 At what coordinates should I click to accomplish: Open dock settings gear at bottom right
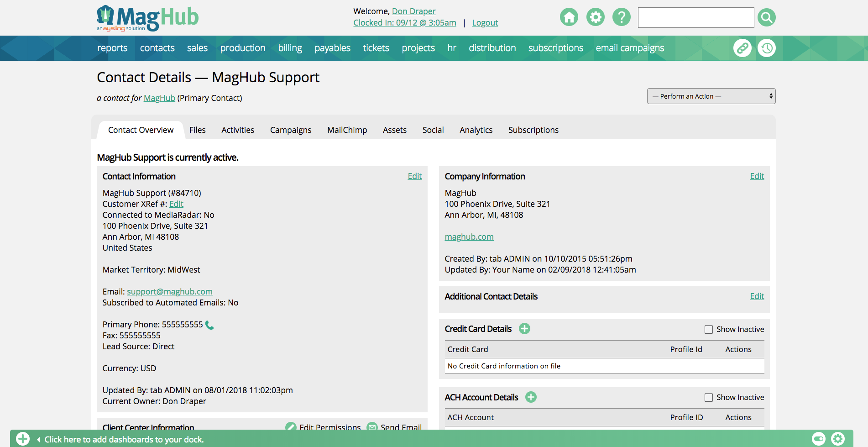(x=838, y=439)
